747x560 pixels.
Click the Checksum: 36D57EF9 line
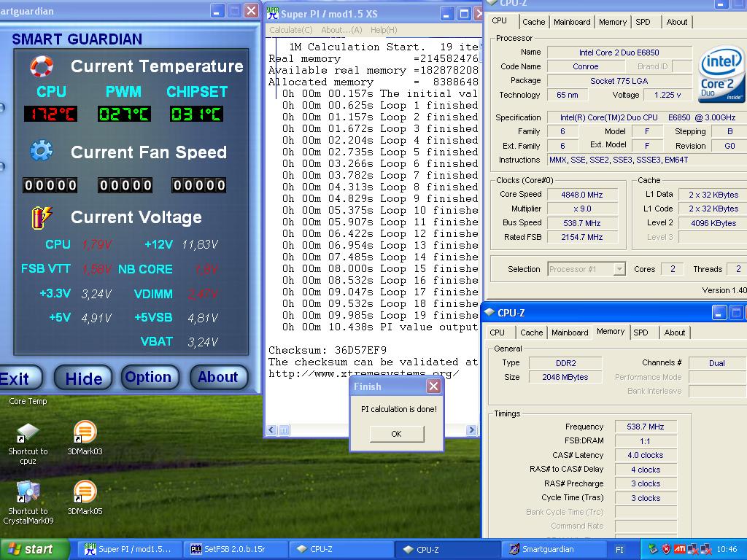[x=328, y=350]
